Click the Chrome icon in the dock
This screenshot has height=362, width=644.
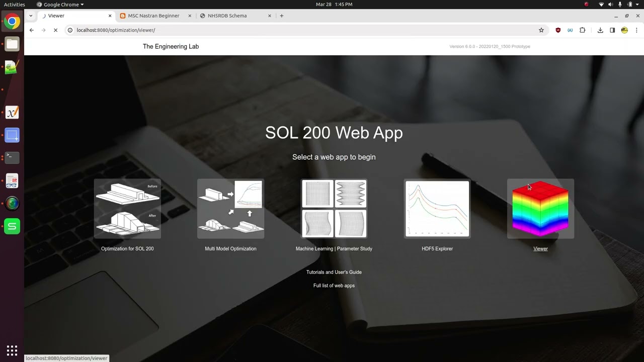[x=12, y=21]
